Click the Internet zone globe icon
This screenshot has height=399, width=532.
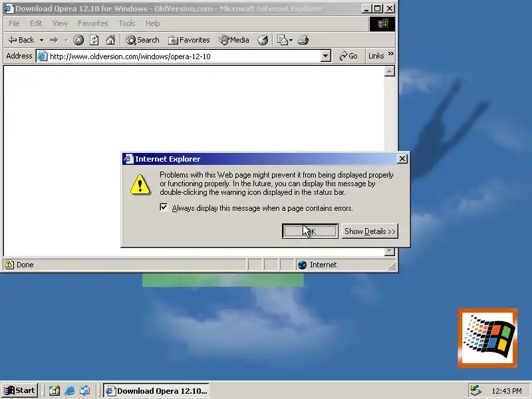[302, 265]
